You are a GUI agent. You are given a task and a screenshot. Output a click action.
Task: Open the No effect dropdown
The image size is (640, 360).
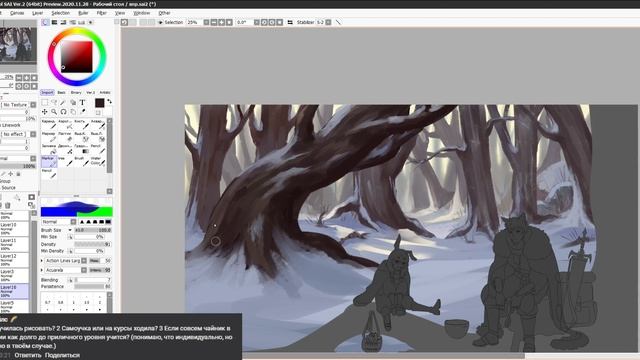pyautogui.click(x=33, y=134)
